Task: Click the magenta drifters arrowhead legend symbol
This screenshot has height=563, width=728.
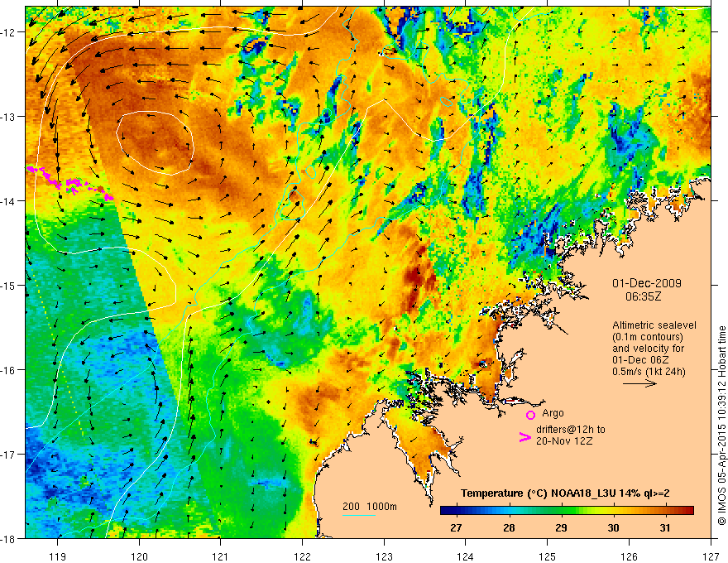Action: 524,437
